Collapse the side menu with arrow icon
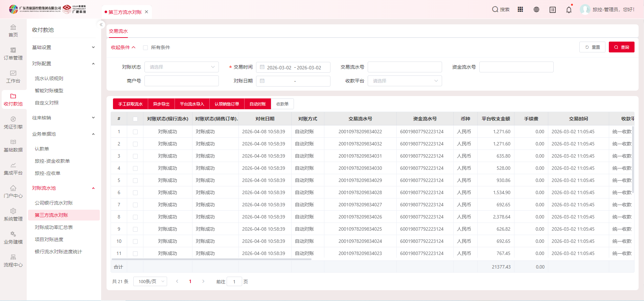This screenshot has height=301, width=644. pos(101,25)
